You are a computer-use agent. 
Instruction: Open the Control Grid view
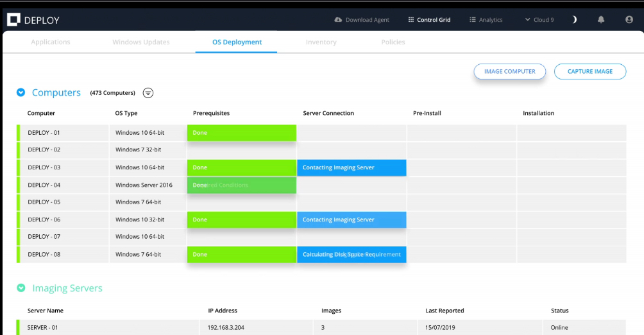click(429, 20)
